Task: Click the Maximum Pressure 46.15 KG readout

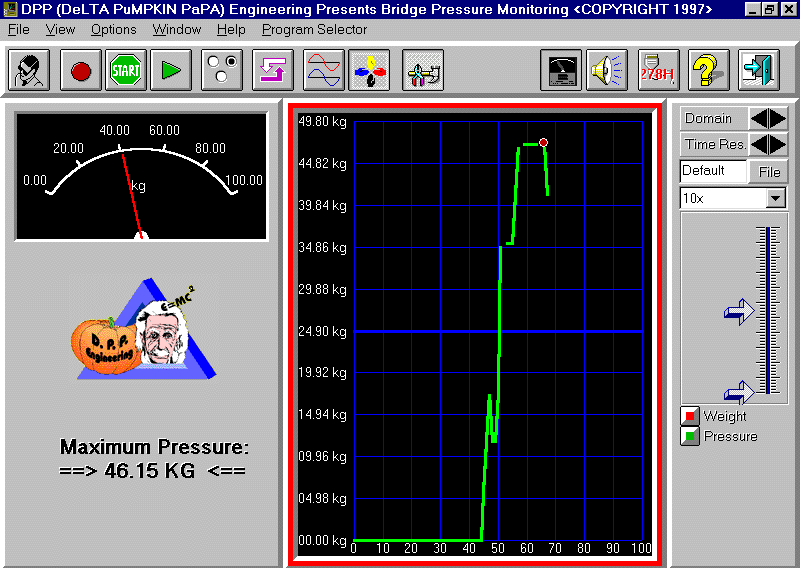Action: point(153,458)
